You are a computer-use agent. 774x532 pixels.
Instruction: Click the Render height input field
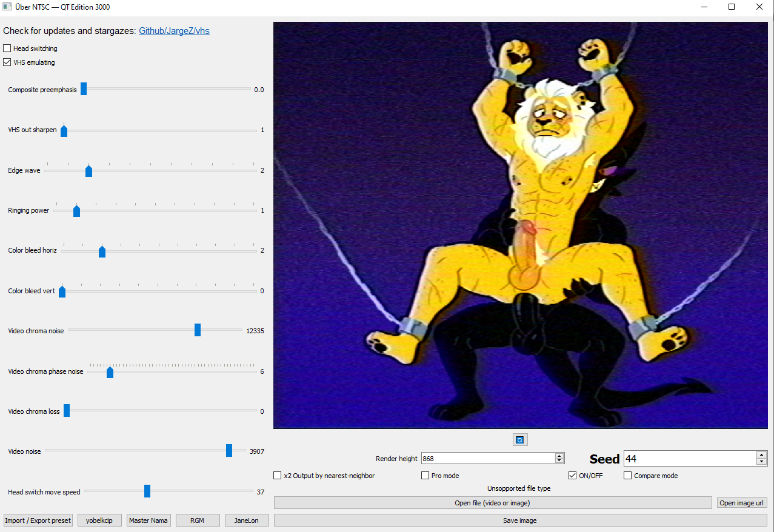[488, 459]
